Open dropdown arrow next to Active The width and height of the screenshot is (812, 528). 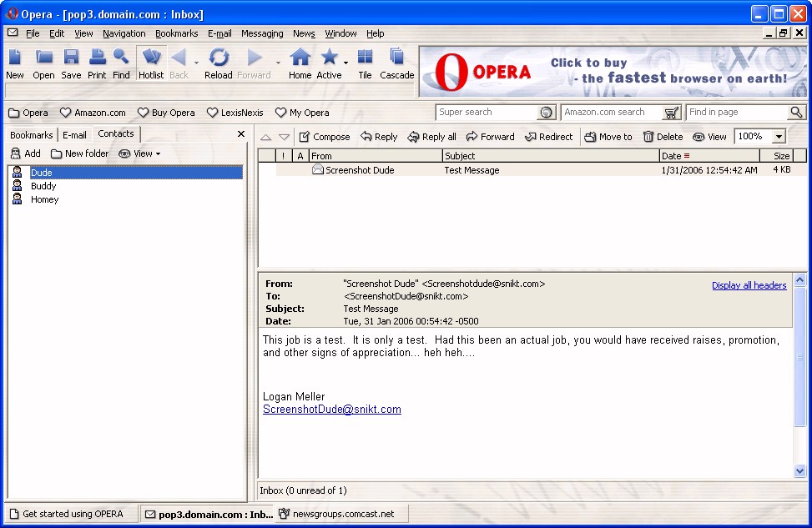[x=345, y=63]
